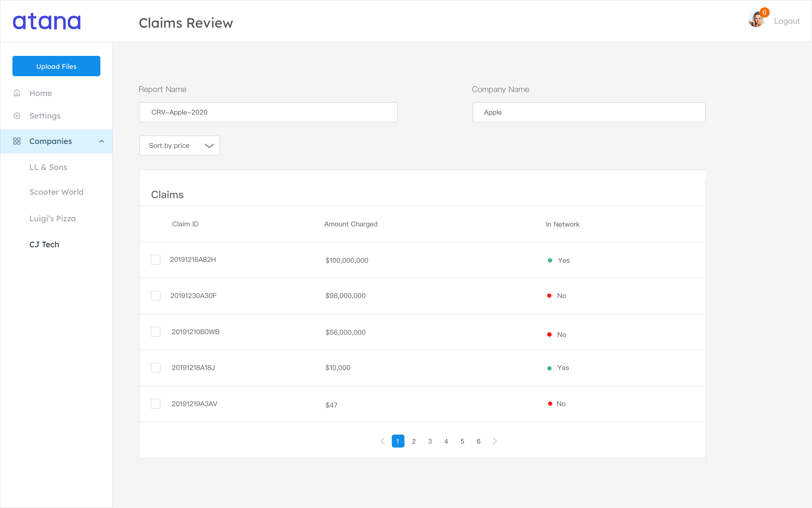This screenshot has width=812, height=508.
Task: Go to page 5 of claims
Action: click(462, 441)
